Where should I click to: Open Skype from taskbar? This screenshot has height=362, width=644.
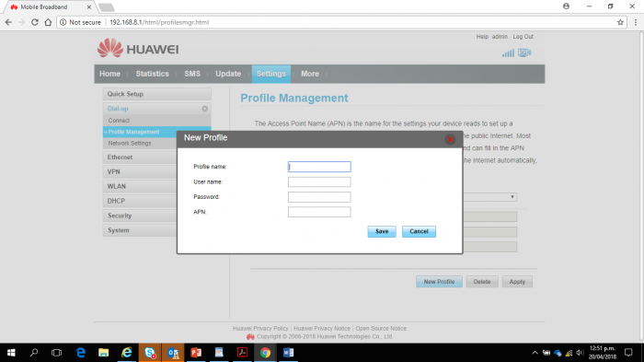click(150, 353)
